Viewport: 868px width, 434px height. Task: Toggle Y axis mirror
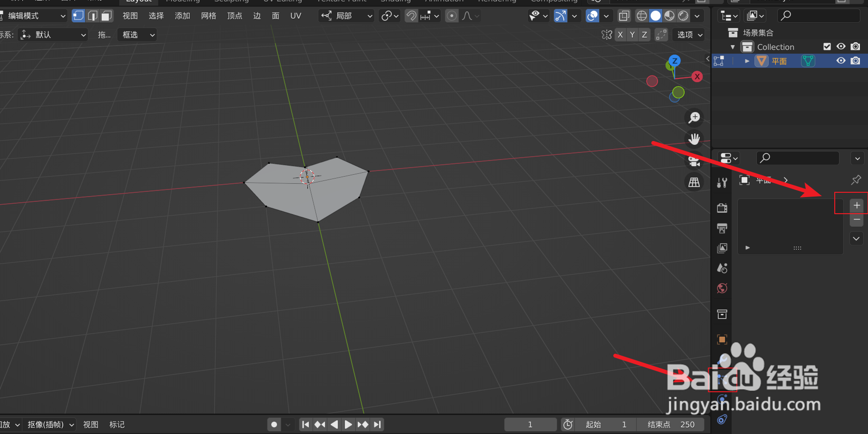(632, 35)
